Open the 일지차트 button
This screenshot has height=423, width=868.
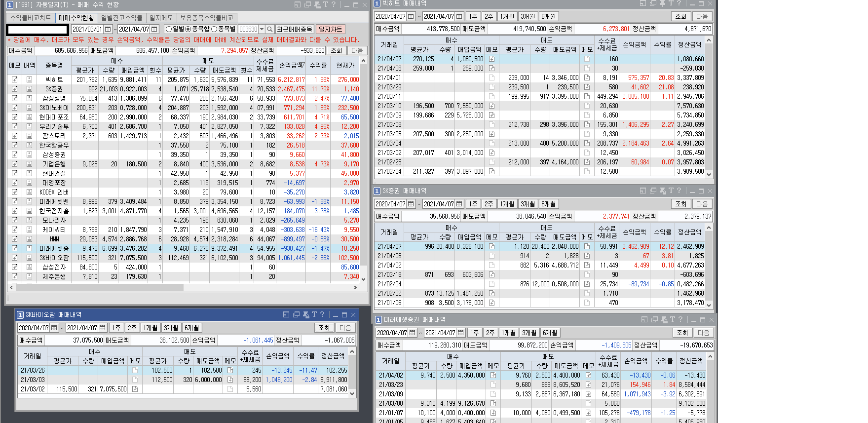(x=330, y=29)
